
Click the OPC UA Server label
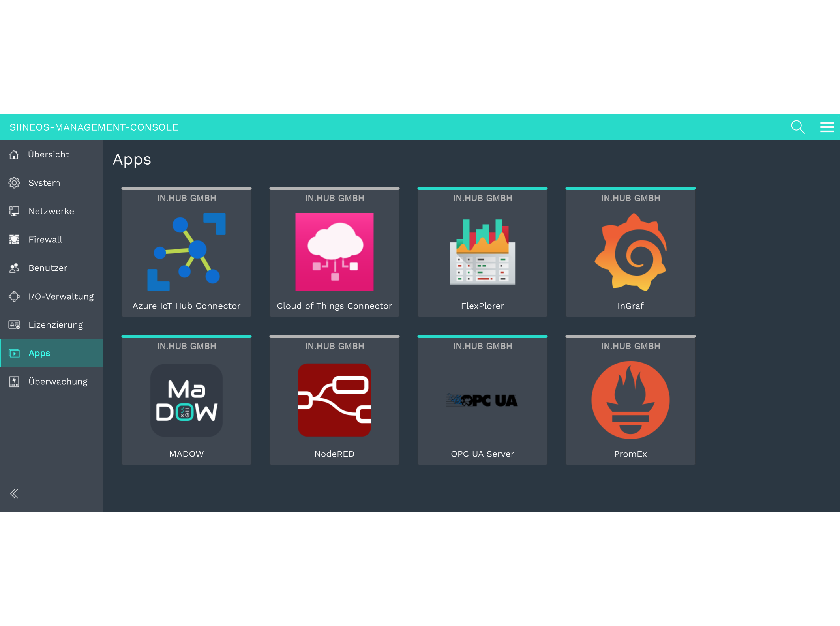click(482, 454)
